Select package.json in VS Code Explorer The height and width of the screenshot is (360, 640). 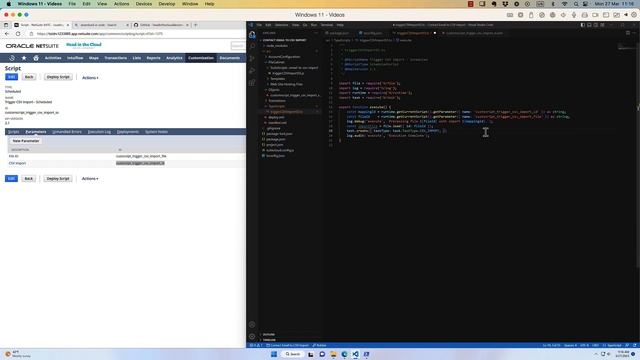tap(276, 139)
